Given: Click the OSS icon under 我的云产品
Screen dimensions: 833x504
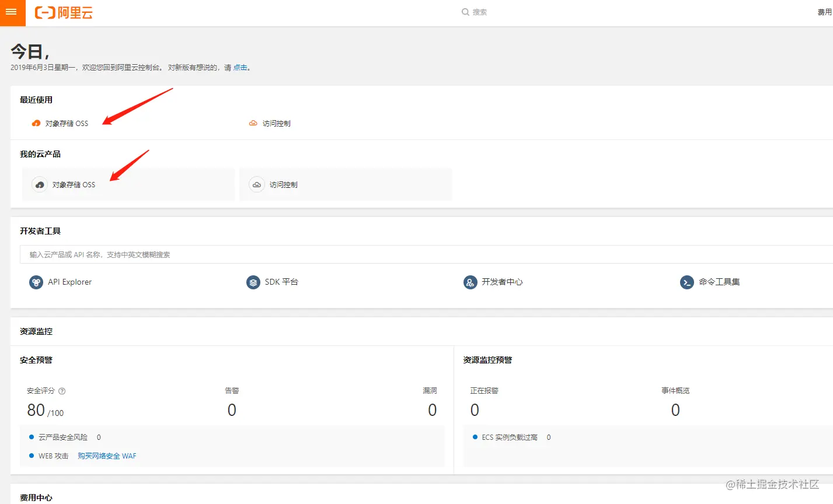Looking at the screenshot, I should pyautogui.click(x=40, y=184).
